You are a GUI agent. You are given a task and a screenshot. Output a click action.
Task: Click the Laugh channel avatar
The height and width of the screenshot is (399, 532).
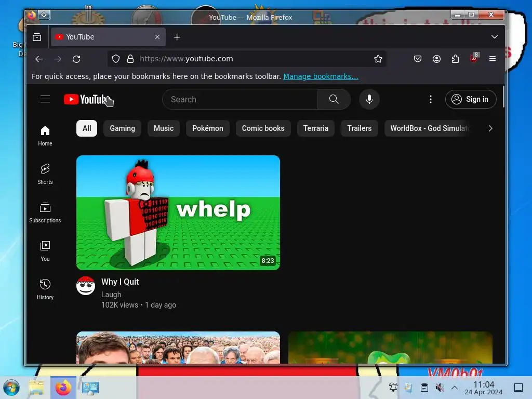coord(86,286)
